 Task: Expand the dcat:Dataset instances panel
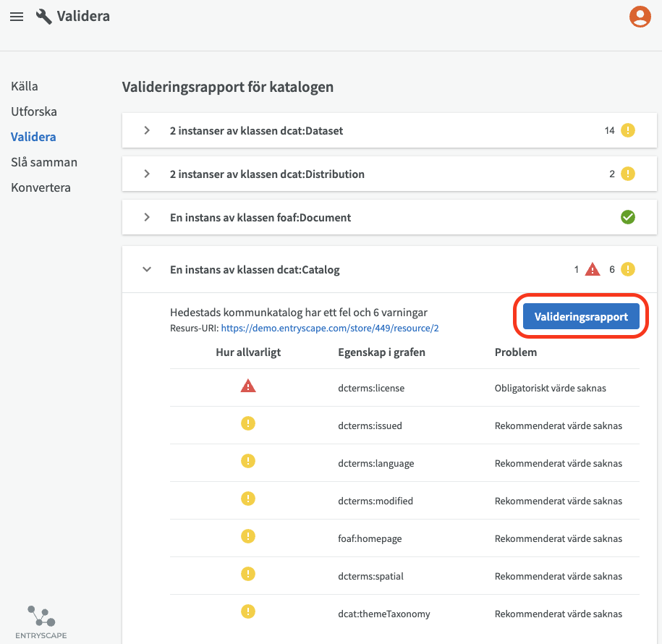pos(147,131)
